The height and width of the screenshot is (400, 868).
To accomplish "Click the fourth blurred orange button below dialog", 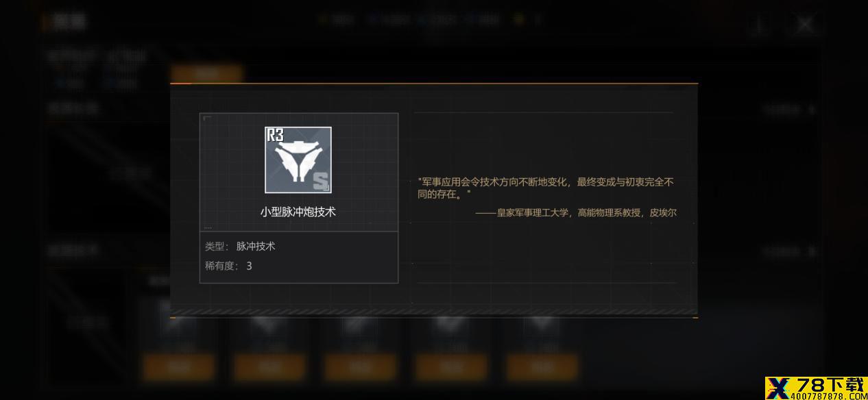I will (x=451, y=367).
